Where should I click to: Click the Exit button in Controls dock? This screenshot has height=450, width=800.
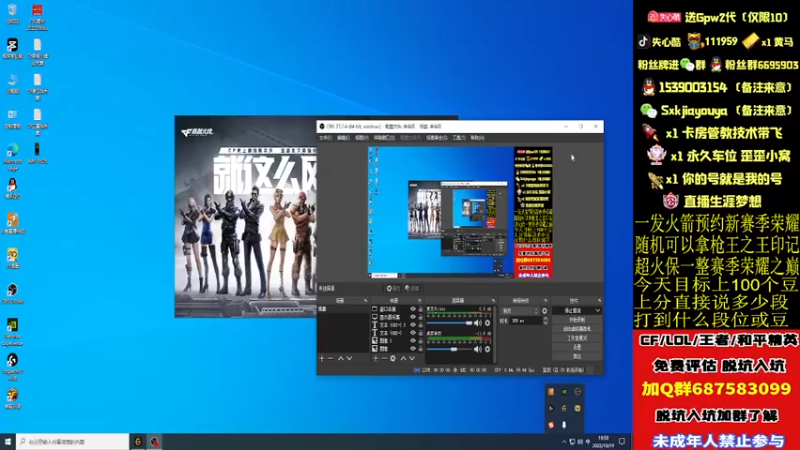(x=577, y=356)
